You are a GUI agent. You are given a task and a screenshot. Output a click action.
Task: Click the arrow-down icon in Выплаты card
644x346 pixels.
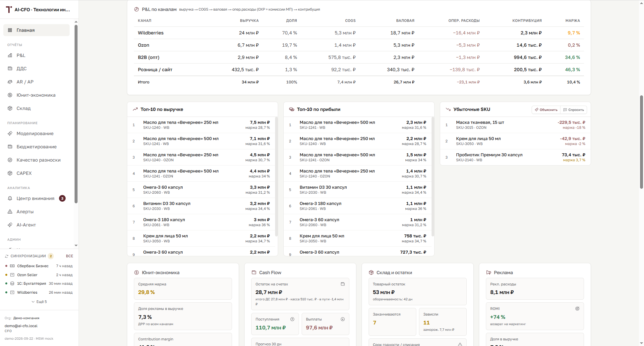tap(343, 319)
